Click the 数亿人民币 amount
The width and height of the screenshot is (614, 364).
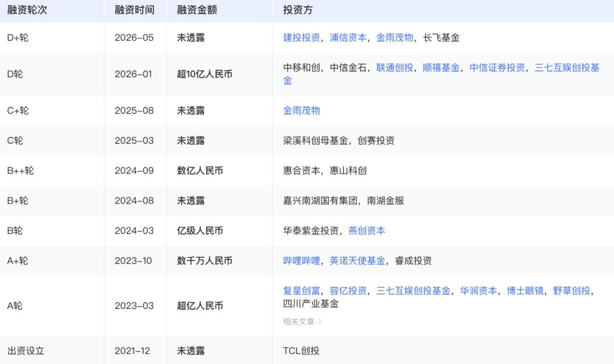tap(200, 171)
